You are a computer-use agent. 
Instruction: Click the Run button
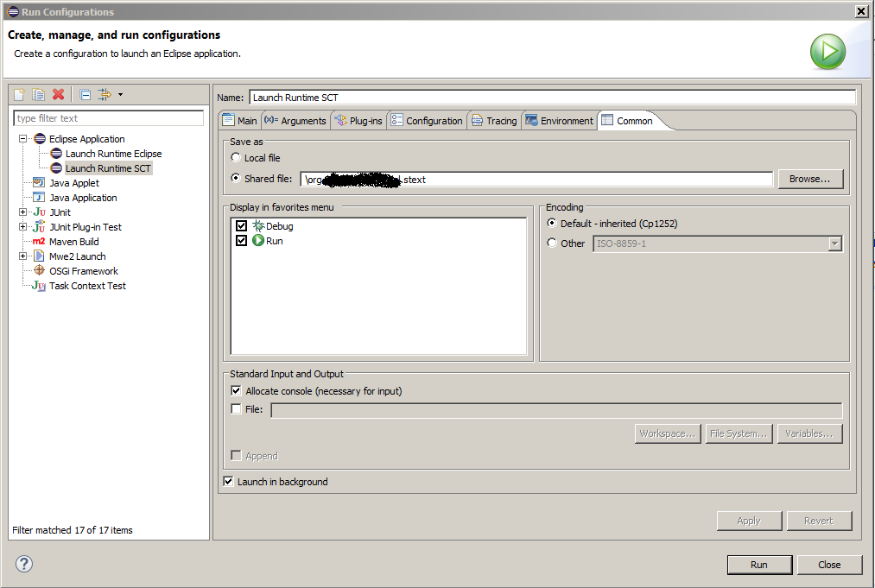point(759,565)
